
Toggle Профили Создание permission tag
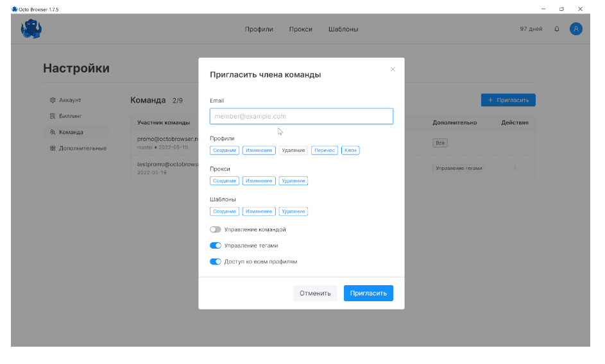(x=225, y=151)
